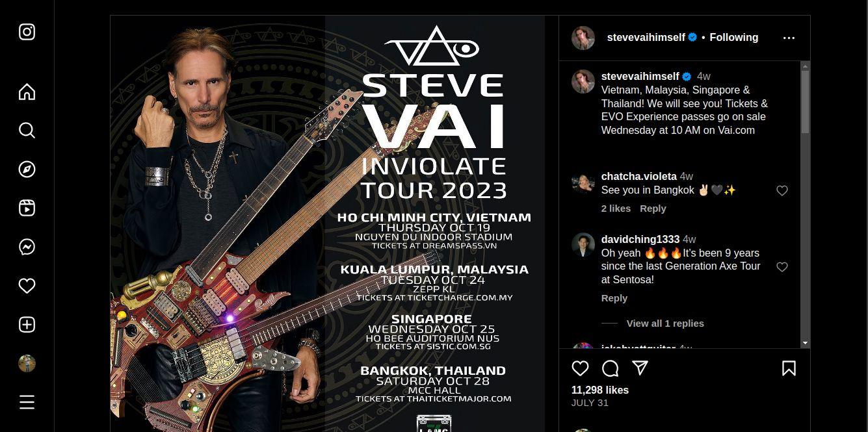Save post with bookmark icon
868x432 pixels.
[789, 369]
